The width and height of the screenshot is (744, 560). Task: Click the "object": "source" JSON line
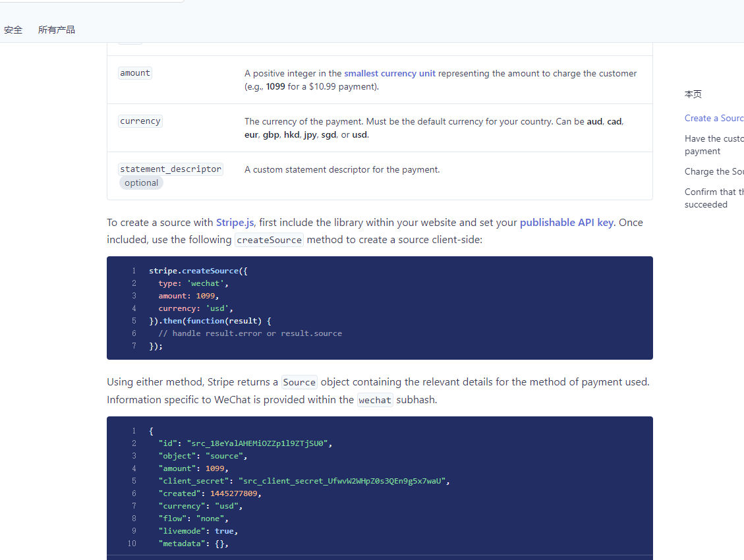[x=203, y=456]
